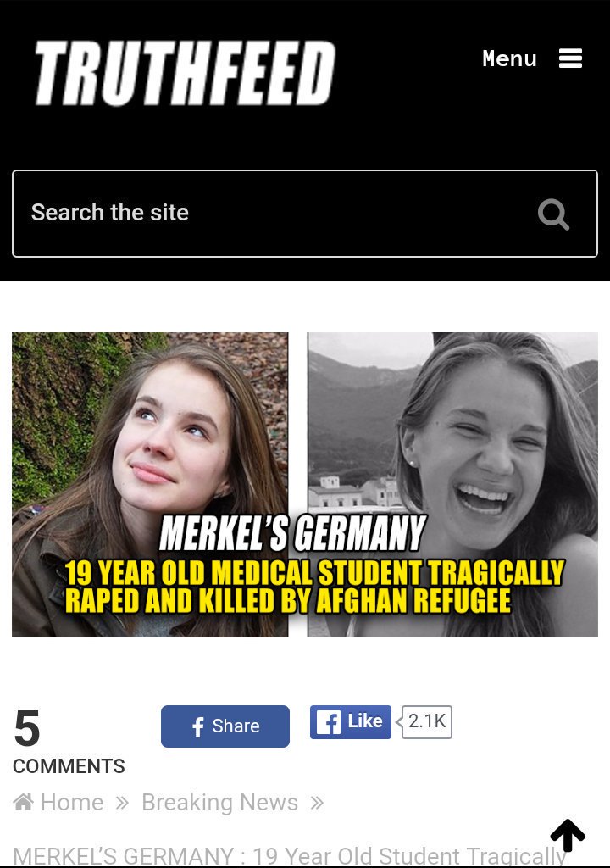Click the 2.1K like count bubble
610x868 pixels.
(427, 722)
